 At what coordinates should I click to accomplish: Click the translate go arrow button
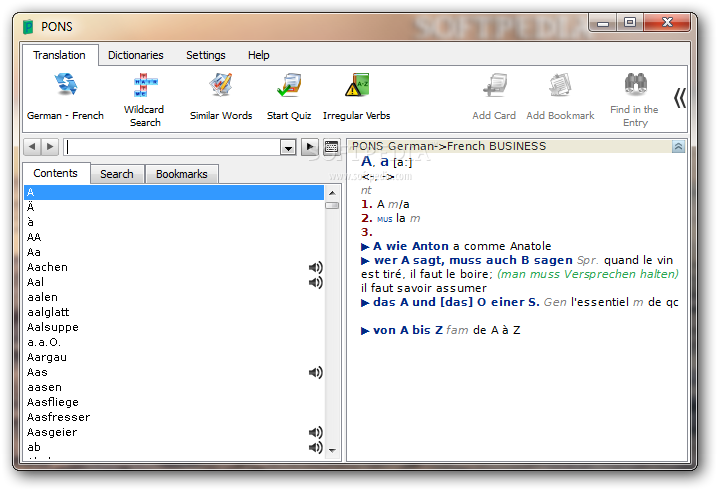(x=310, y=147)
